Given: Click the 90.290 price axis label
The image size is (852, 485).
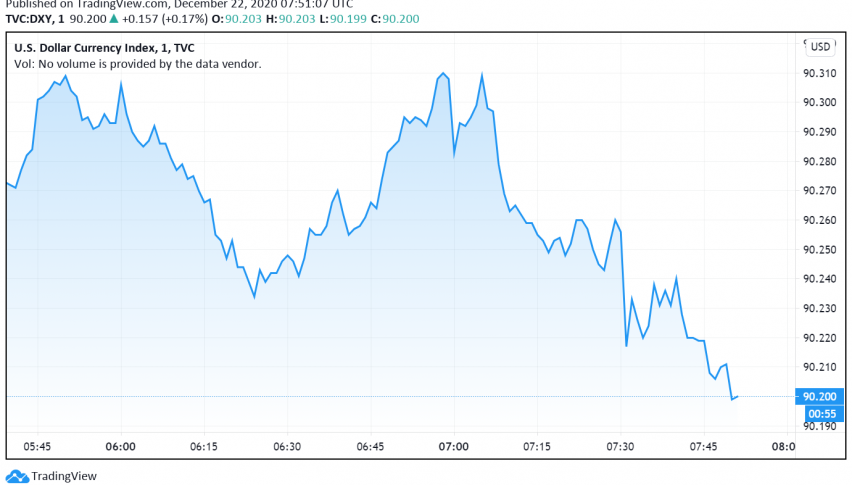Looking at the screenshot, I should 819,132.
